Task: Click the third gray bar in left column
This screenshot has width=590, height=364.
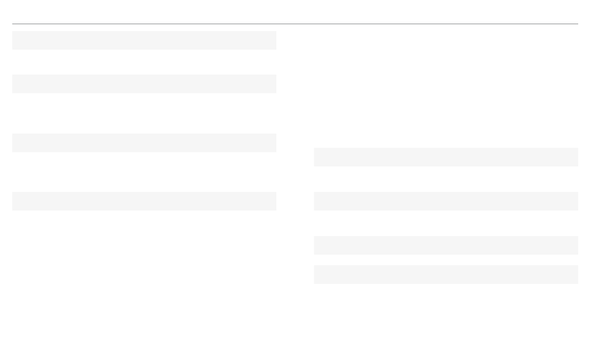Action: click(x=144, y=143)
